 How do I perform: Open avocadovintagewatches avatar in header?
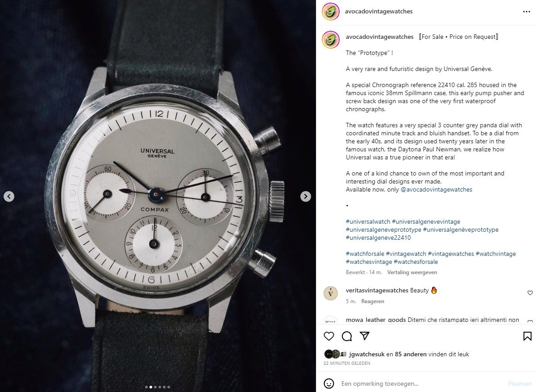coord(329,12)
